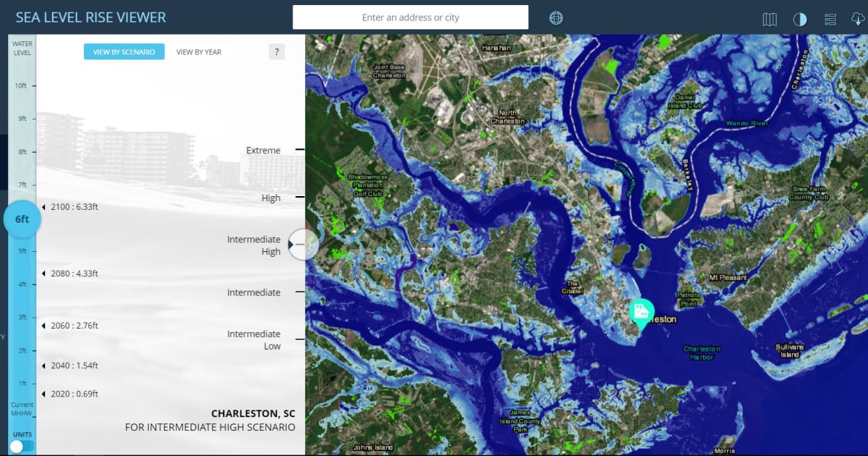
Task: Download data via the cloud download icon
Action: [857, 17]
